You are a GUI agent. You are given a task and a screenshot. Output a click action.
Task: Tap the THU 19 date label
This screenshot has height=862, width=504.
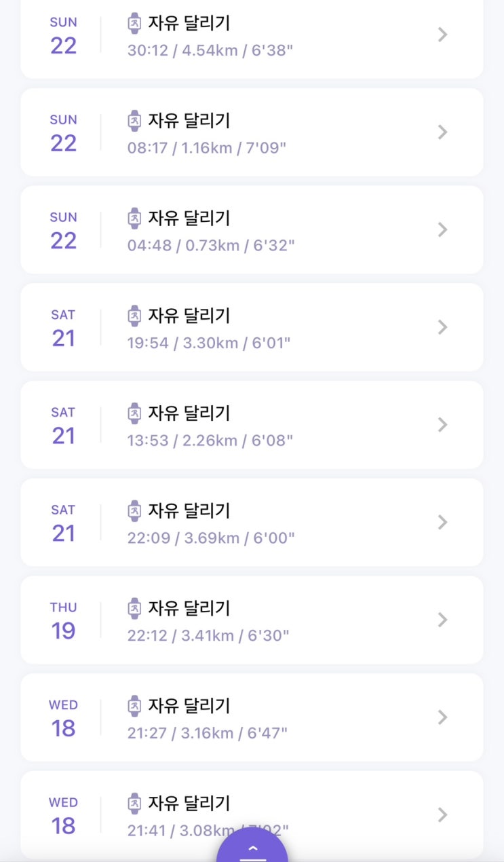[63, 621]
